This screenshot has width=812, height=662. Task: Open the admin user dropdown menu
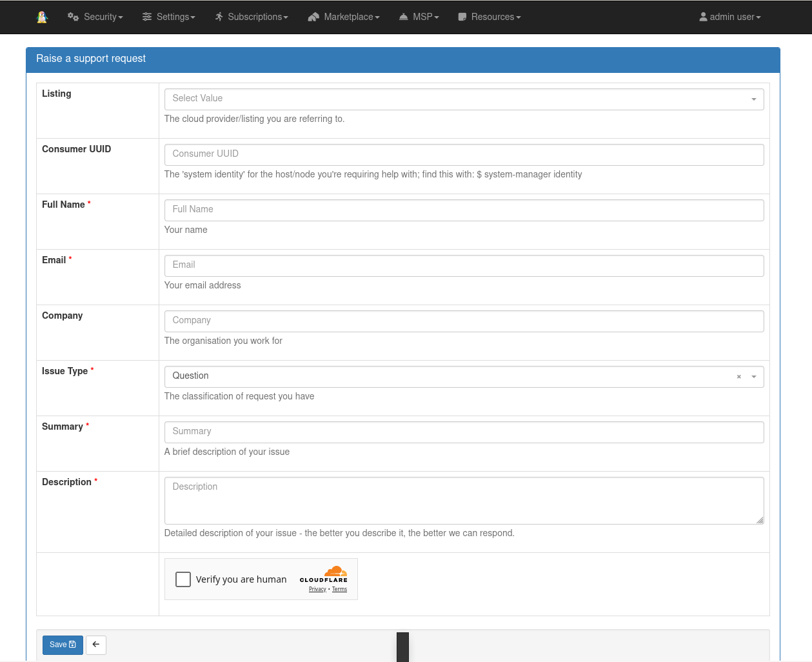(x=729, y=17)
